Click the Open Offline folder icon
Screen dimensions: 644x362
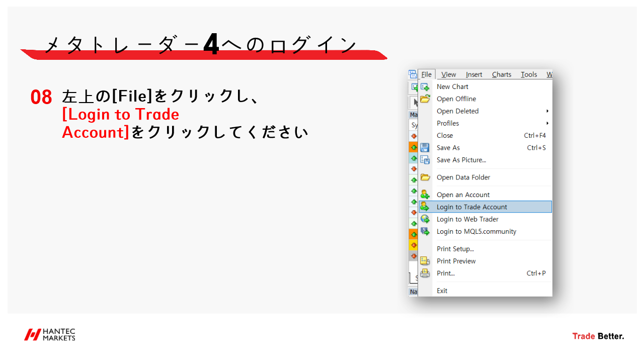pyautogui.click(x=426, y=99)
